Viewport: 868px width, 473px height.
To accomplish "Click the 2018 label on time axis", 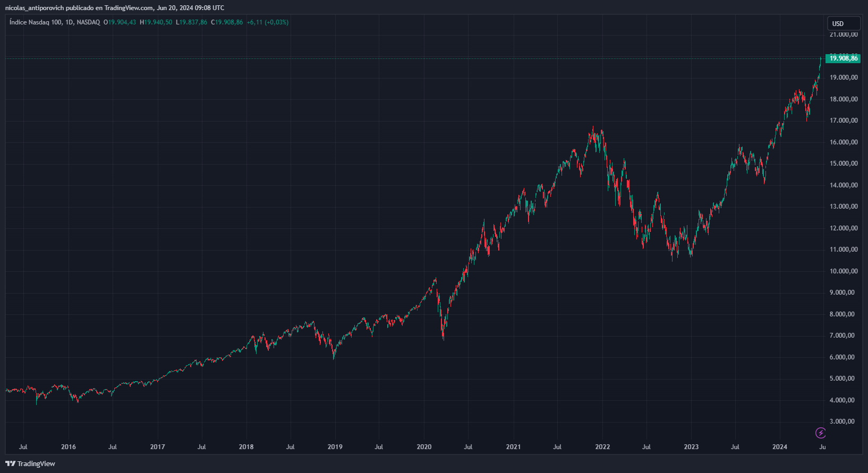I will (246, 447).
